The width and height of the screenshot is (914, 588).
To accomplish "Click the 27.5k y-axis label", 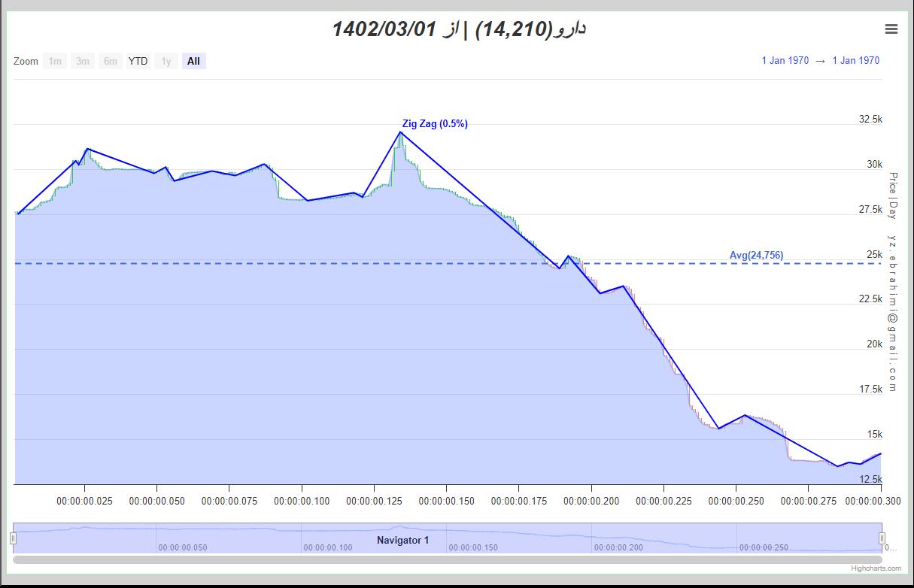I will click(870, 209).
